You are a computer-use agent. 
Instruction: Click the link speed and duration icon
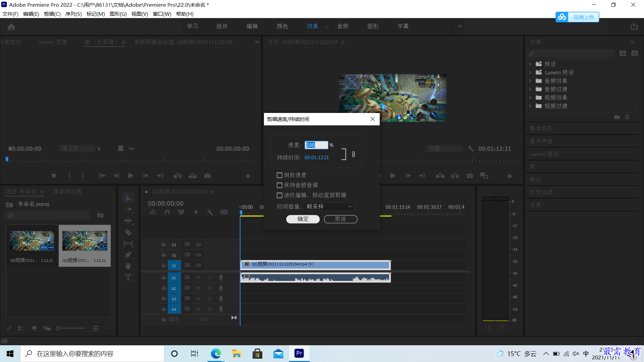pos(354,154)
